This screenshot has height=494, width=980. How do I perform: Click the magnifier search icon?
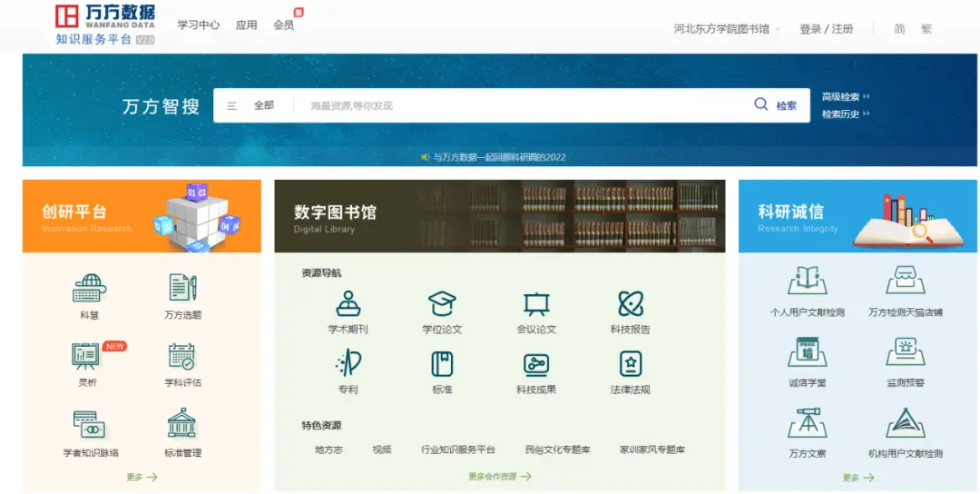tap(760, 104)
